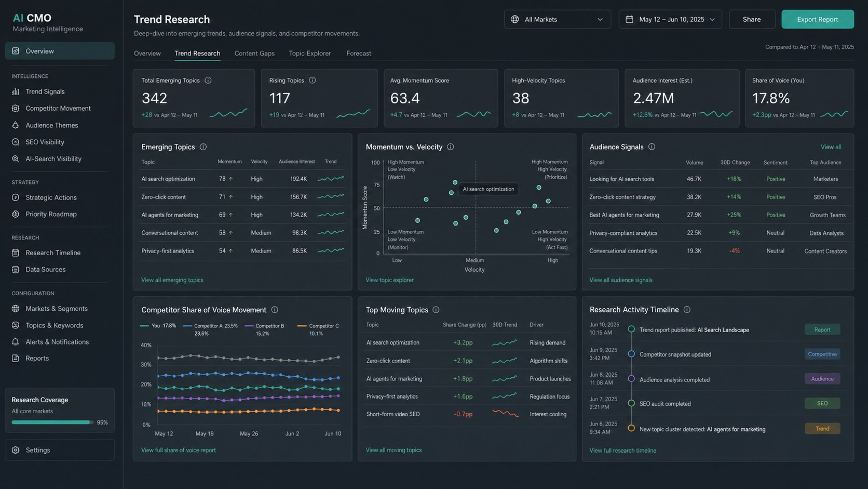Click info icon next to Top Moving Topics

click(x=436, y=310)
